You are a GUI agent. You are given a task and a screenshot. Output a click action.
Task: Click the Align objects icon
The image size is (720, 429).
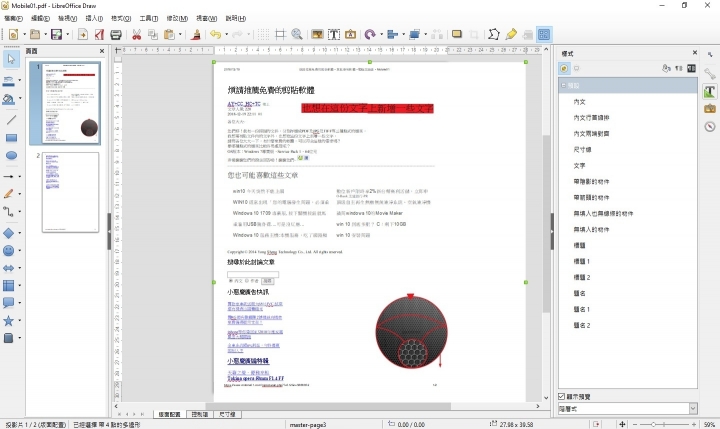tap(392, 34)
